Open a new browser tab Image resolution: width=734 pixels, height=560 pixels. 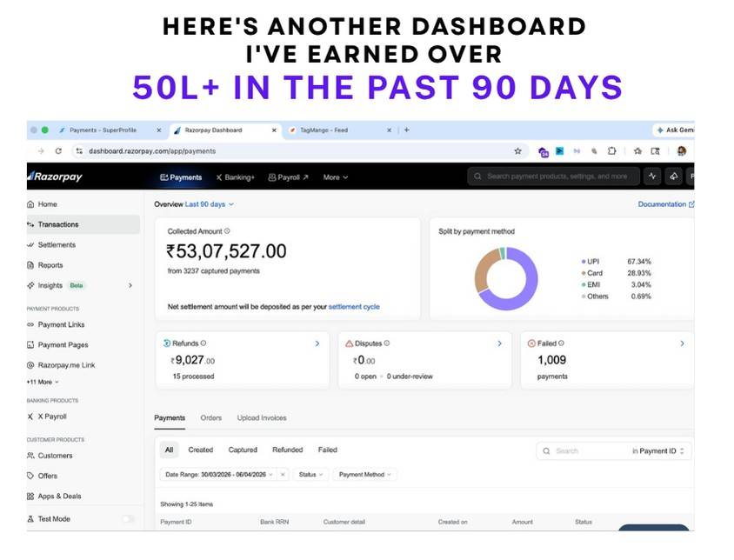(406, 130)
